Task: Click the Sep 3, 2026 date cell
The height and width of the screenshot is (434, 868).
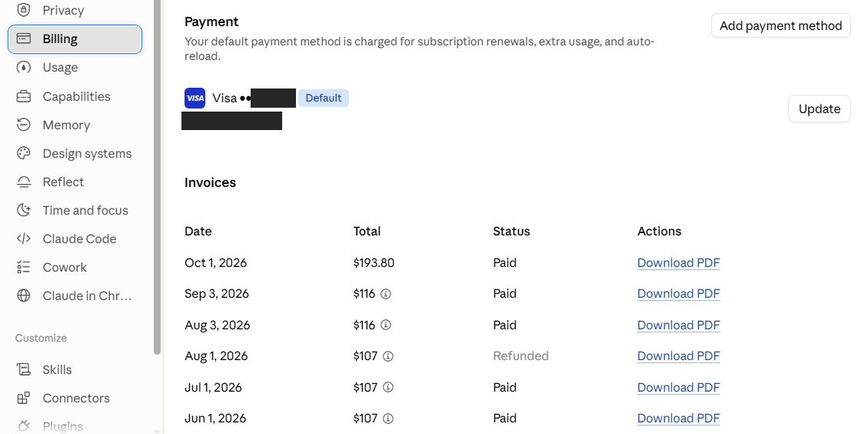Action: pyautogui.click(x=217, y=294)
